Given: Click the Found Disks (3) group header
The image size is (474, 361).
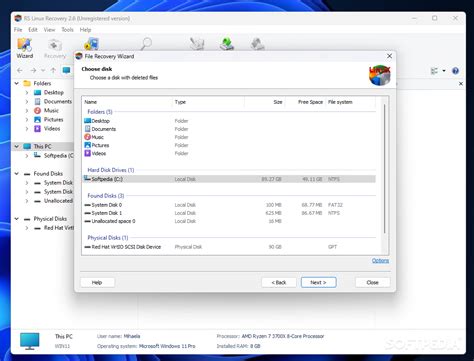Looking at the screenshot, I should [x=106, y=196].
